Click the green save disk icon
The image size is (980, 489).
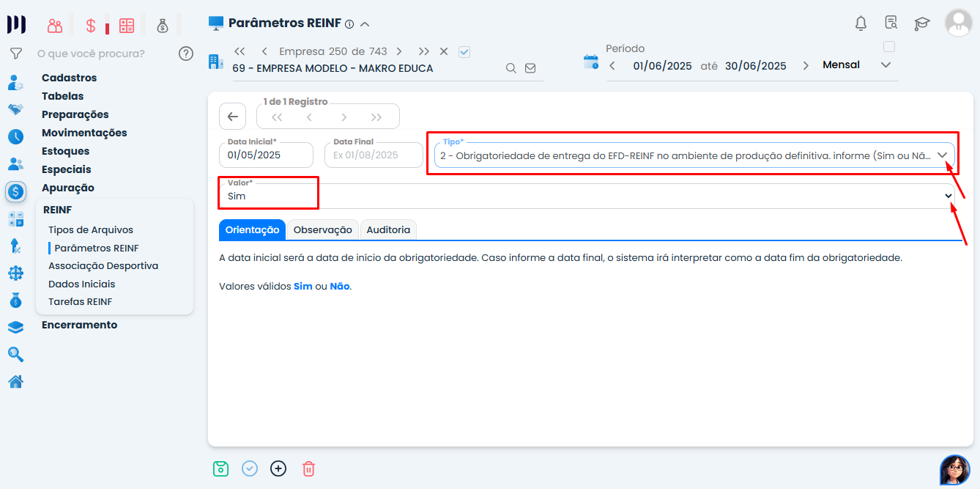(220, 468)
